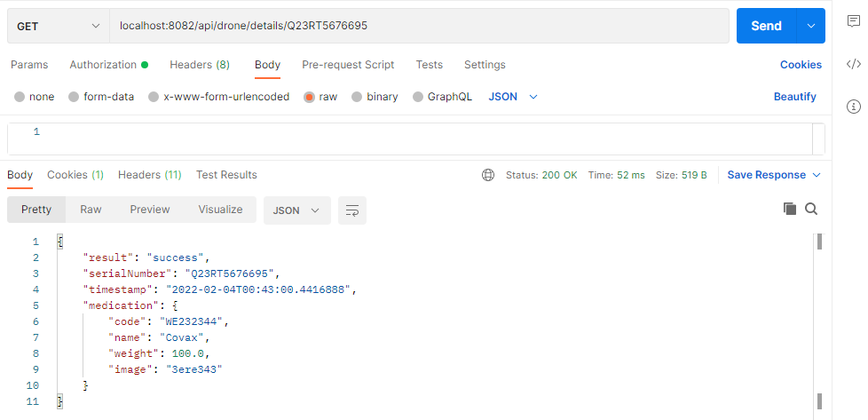Copy the response with copy icon
This screenshot has width=868, height=420.
(789, 209)
